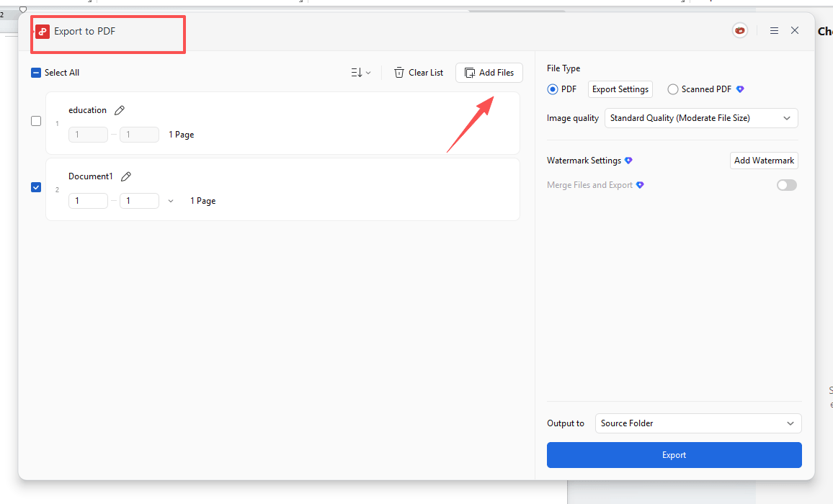Screen dimensions: 833x504
Task: Open the hamburger menu in the dialog header
Action: [774, 31]
